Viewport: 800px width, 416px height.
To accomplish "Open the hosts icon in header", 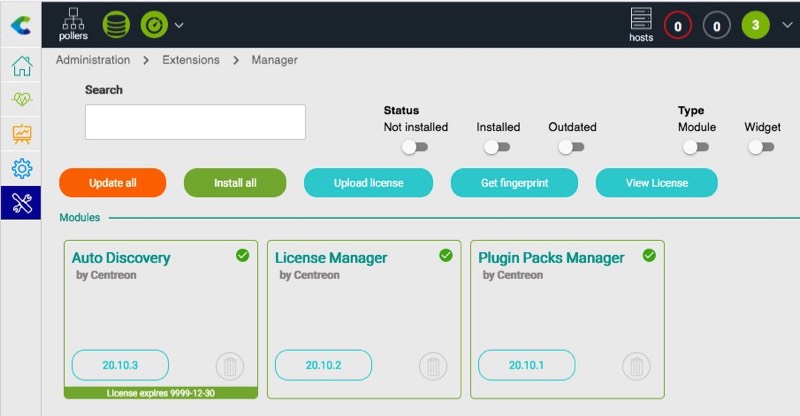I will click(x=641, y=24).
